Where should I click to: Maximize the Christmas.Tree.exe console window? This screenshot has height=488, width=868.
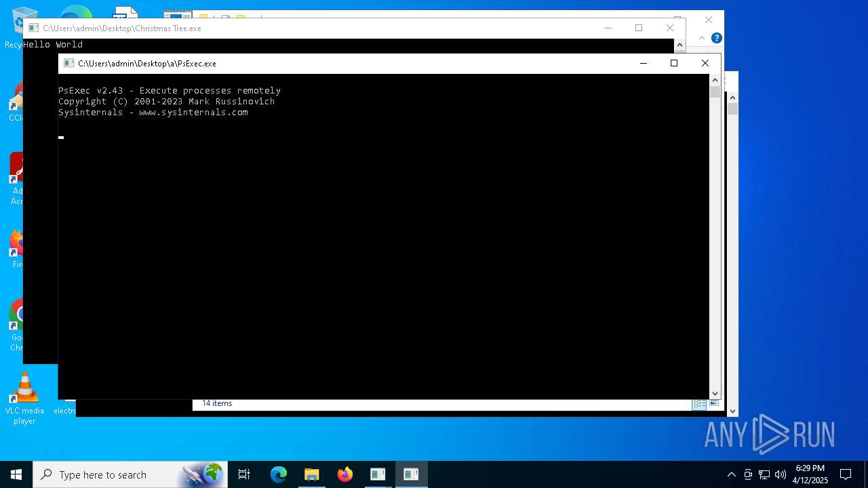click(x=639, y=28)
